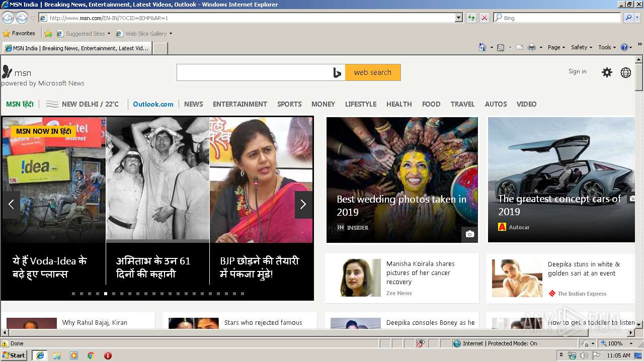
Task: Open the Tools menu dropdown
Action: tap(607, 47)
